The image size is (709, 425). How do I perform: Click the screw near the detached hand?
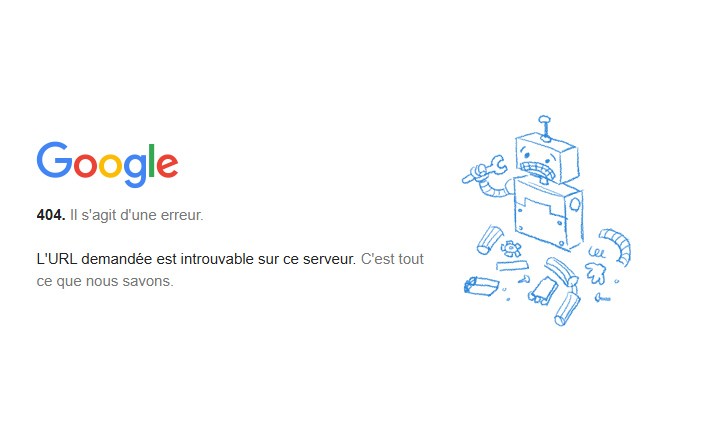pyautogui.click(x=603, y=298)
